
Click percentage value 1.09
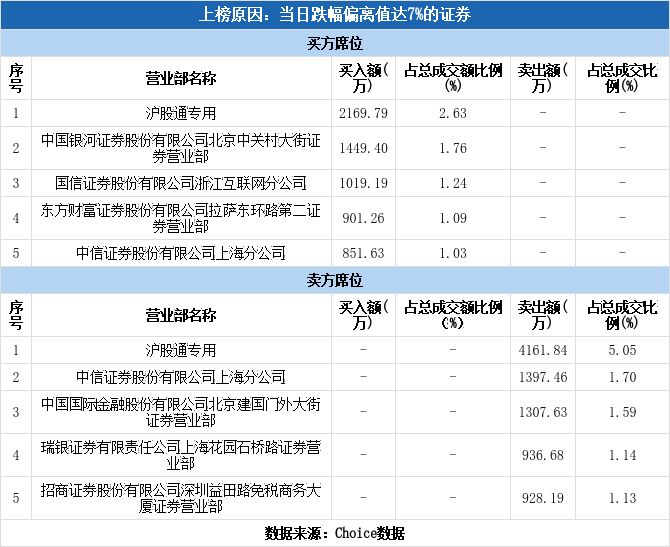point(453,218)
